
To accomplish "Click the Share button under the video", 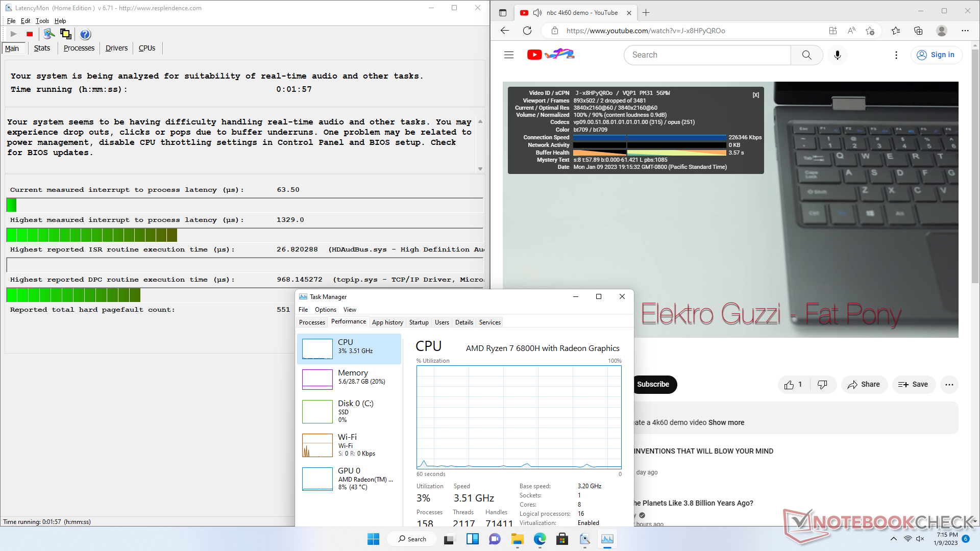I will click(x=864, y=385).
